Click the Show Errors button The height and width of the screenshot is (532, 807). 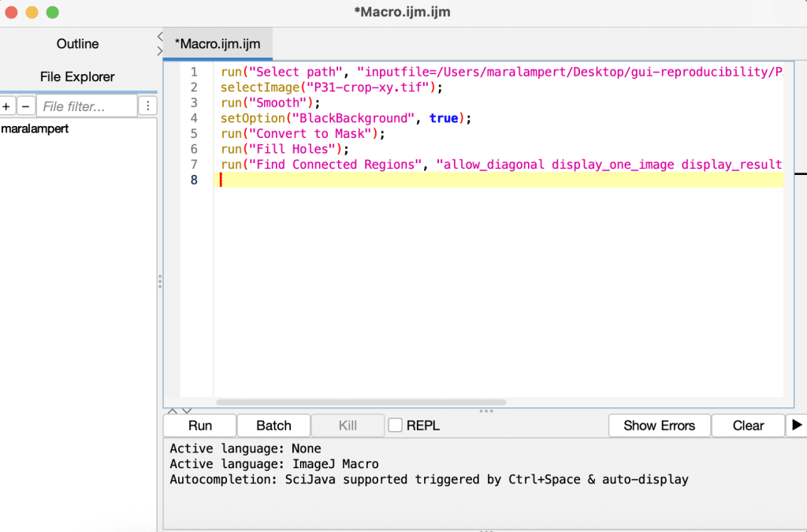659,426
